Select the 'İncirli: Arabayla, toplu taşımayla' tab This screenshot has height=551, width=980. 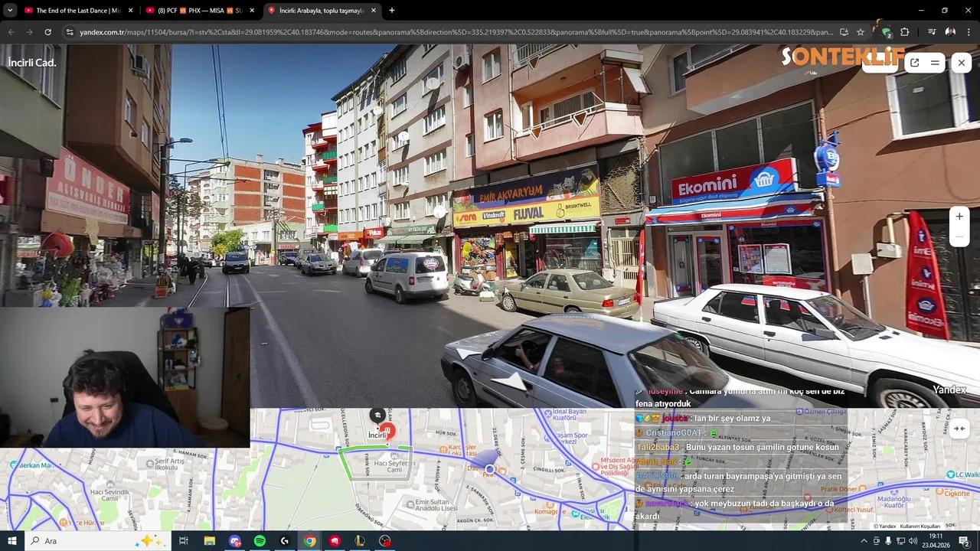322,11
